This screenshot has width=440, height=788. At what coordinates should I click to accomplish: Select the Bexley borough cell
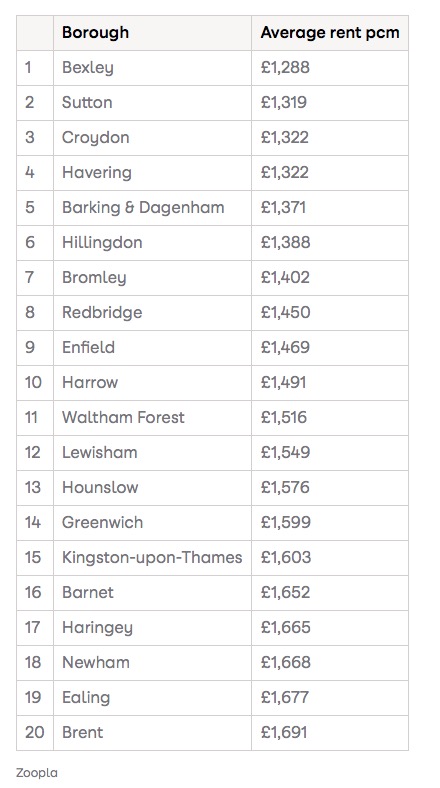tap(152, 68)
